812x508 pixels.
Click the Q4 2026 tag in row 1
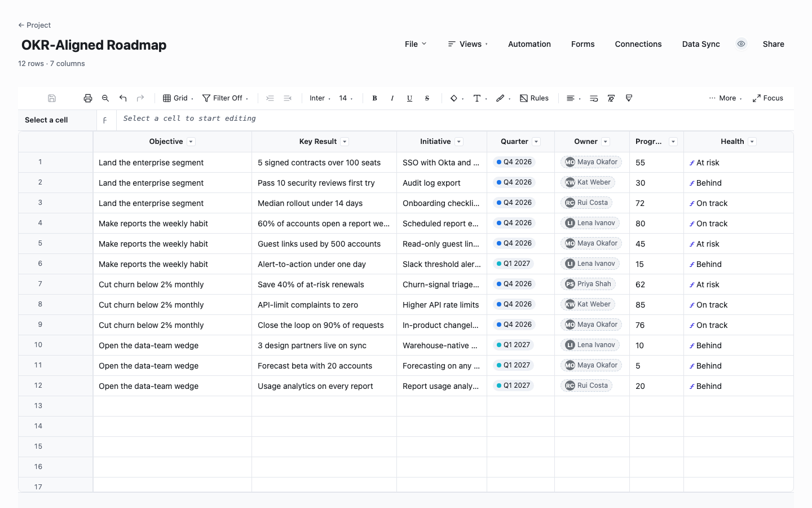(514, 162)
